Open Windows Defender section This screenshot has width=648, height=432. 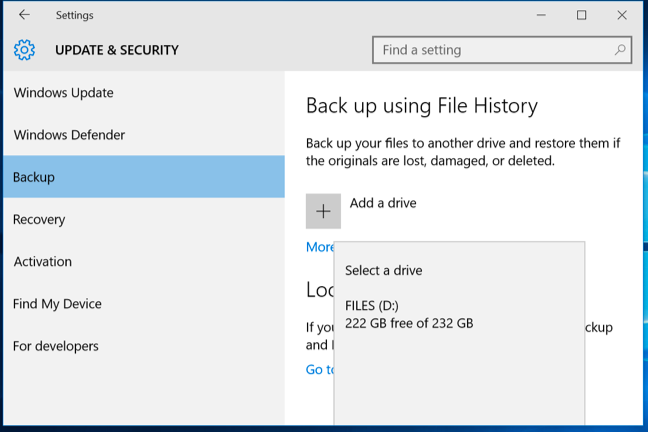(x=69, y=135)
